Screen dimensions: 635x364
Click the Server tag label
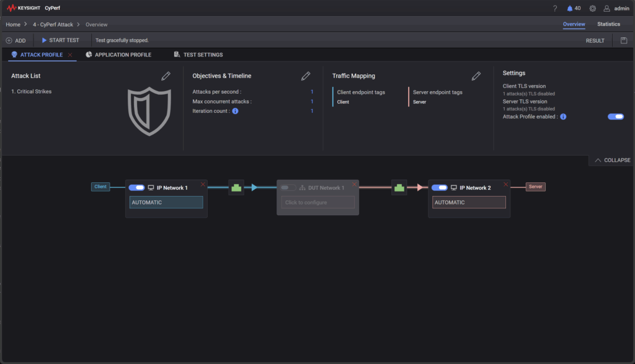click(535, 187)
